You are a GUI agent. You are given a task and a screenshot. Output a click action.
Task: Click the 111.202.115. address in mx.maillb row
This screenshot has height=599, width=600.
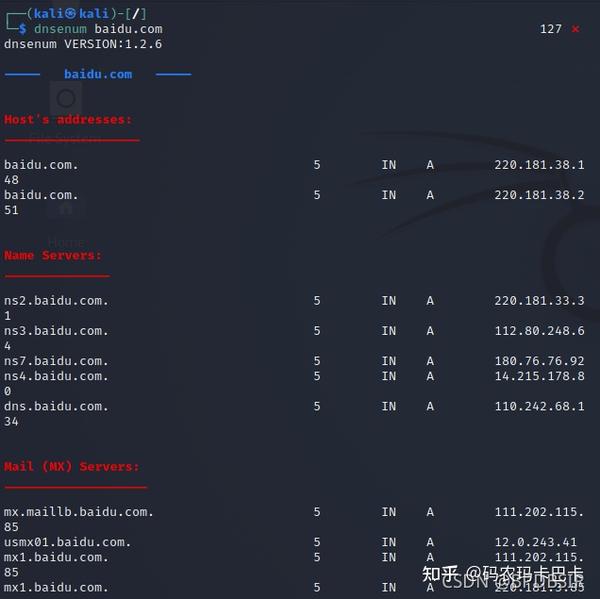pyautogui.click(x=539, y=512)
